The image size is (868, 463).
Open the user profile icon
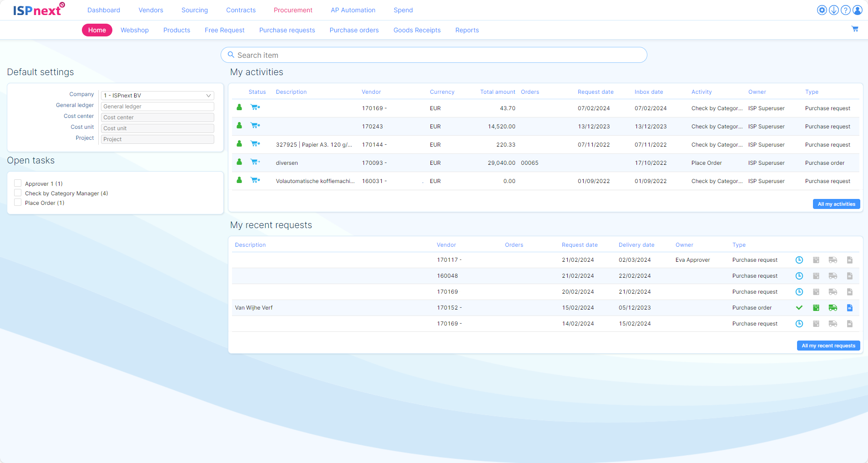857,10
